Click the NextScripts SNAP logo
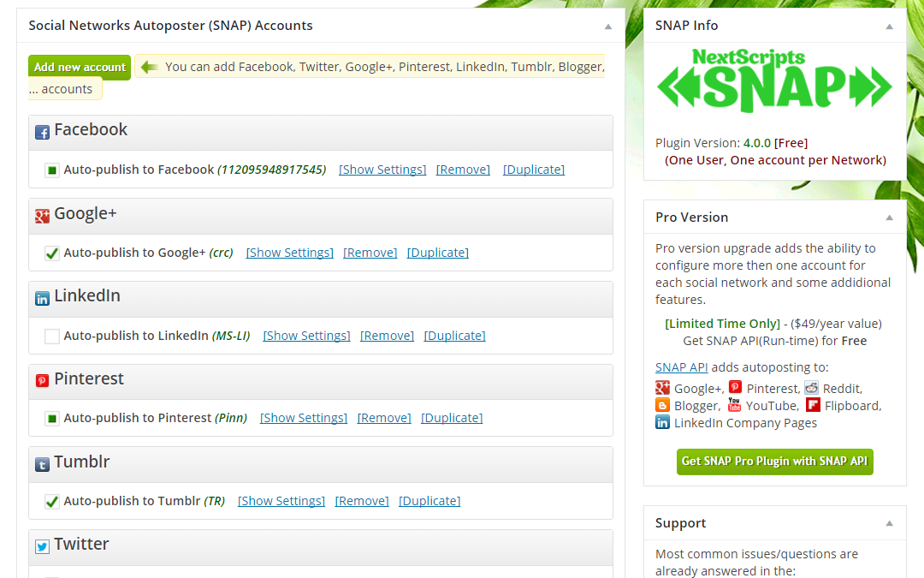 (x=774, y=80)
